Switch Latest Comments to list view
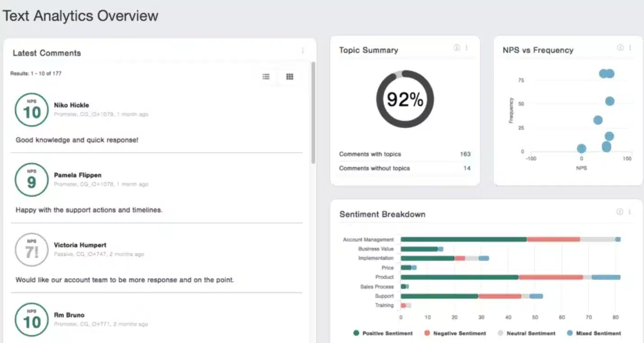This screenshot has width=644, height=343. (x=266, y=77)
